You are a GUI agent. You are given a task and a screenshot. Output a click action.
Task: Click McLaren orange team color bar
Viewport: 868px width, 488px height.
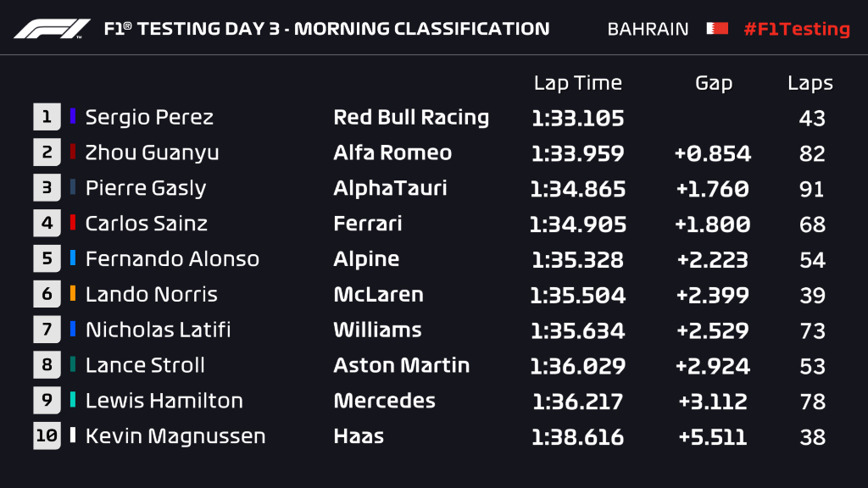[73, 294]
